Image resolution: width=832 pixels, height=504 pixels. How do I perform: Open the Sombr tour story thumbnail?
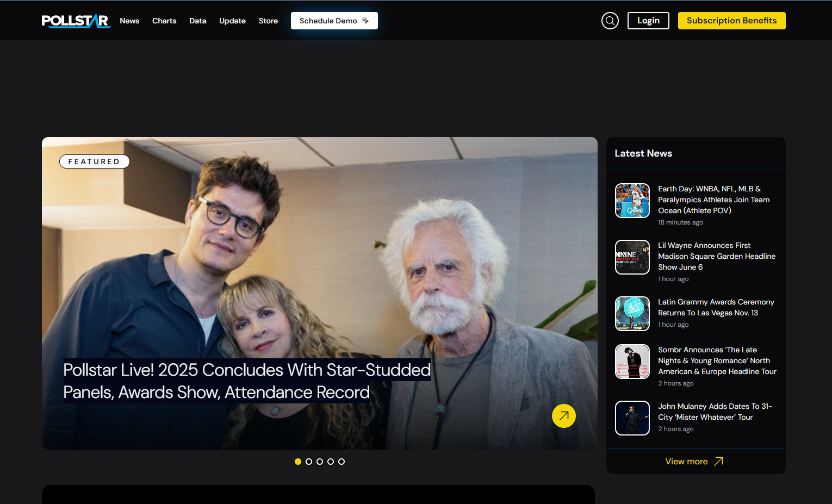pyautogui.click(x=632, y=362)
